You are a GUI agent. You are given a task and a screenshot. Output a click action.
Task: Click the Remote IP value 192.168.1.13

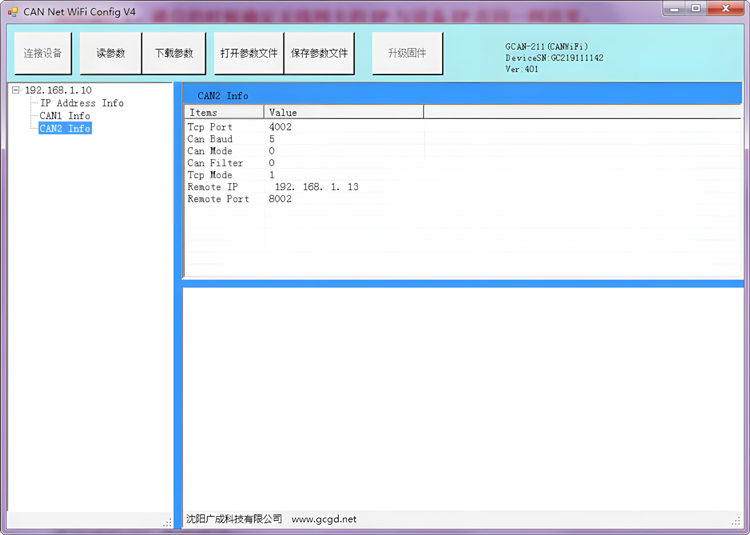[316, 187]
